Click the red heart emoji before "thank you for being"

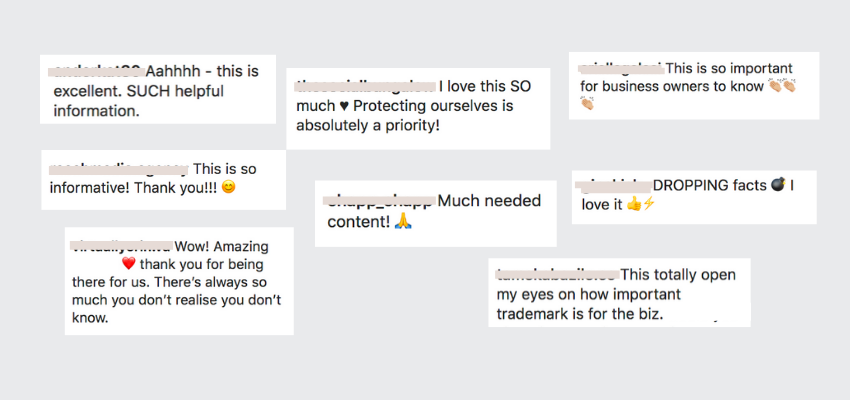[x=127, y=265]
